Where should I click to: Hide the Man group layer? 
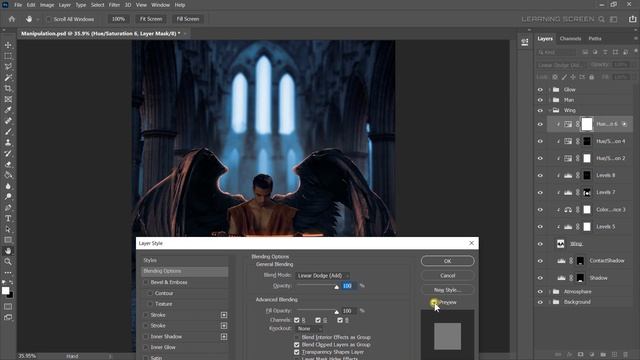coord(540,100)
